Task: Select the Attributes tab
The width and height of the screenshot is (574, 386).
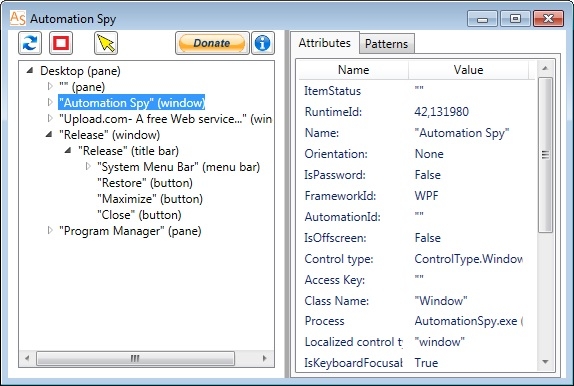Action: click(x=324, y=43)
